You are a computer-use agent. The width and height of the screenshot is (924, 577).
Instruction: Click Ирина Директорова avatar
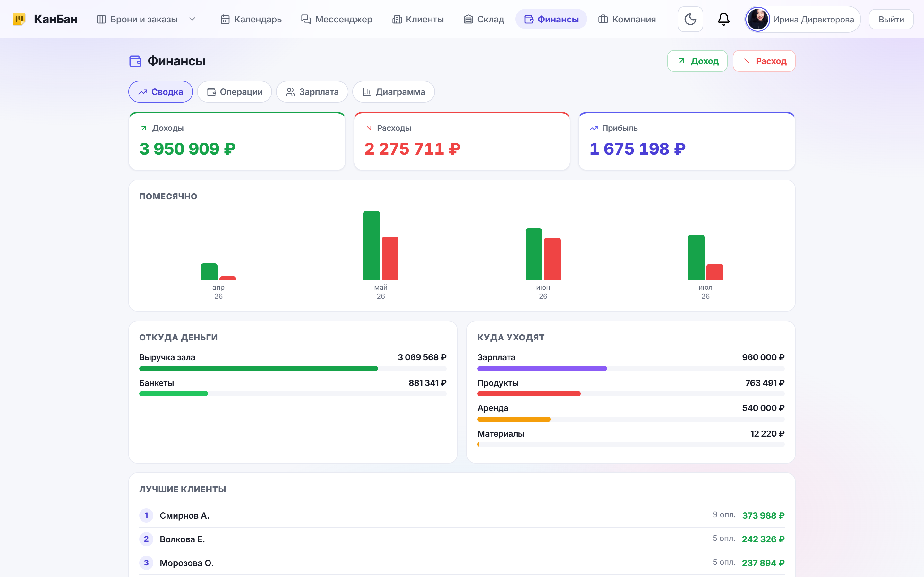[757, 19]
